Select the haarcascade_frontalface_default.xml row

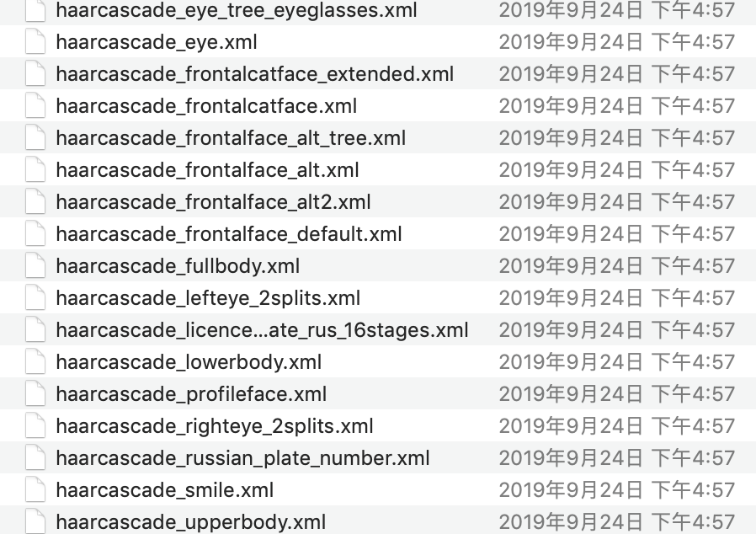378,233
